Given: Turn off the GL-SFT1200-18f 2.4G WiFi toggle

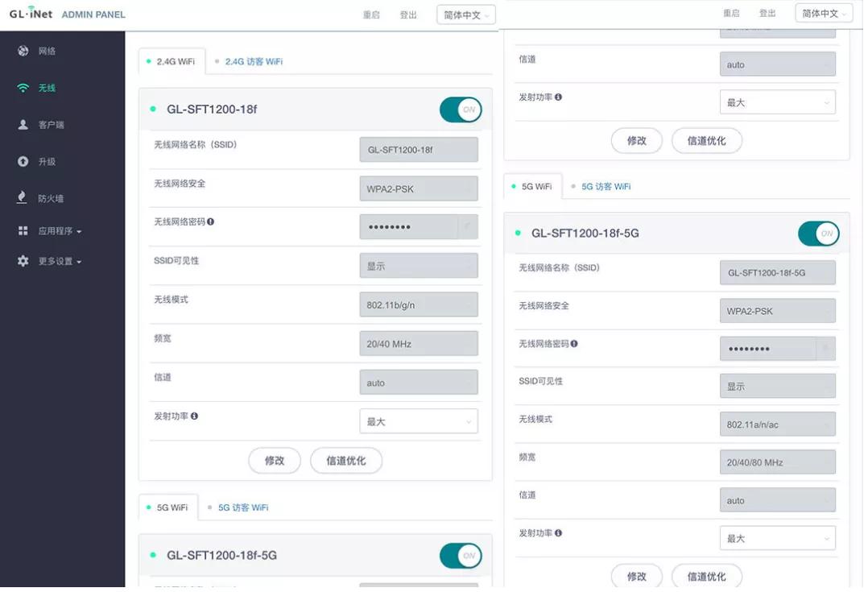Looking at the screenshot, I should pos(460,110).
